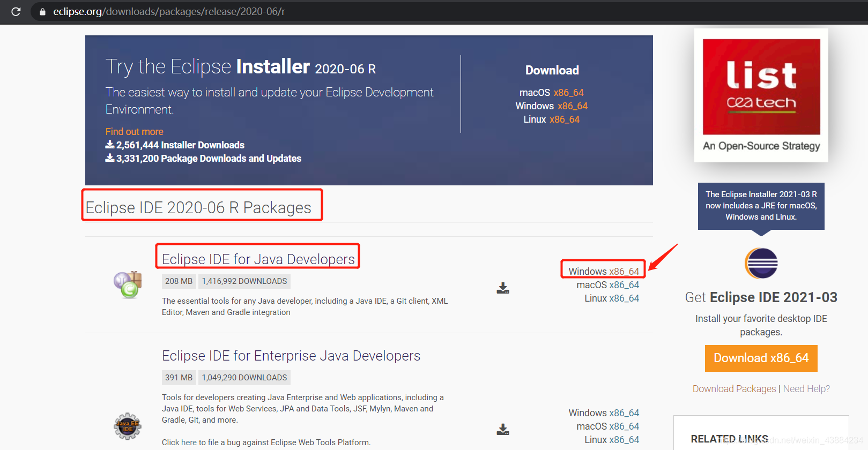Click the orange Download x86_64 button
Screen dimensions: 868x450
[x=761, y=358]
